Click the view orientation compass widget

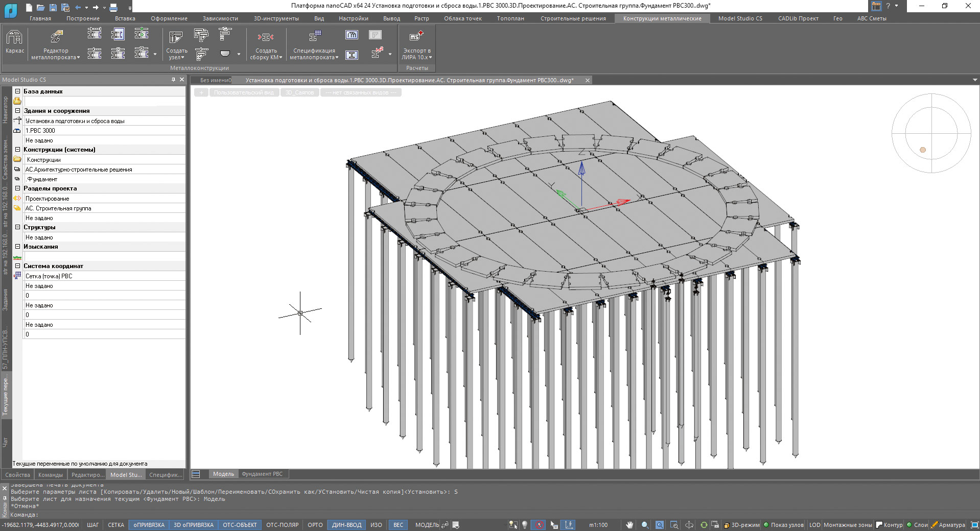click(x=931, y=133)
